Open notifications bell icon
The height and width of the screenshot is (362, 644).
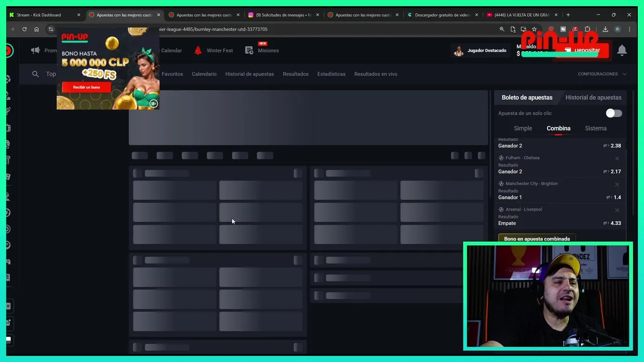click(x=622, y=50)
